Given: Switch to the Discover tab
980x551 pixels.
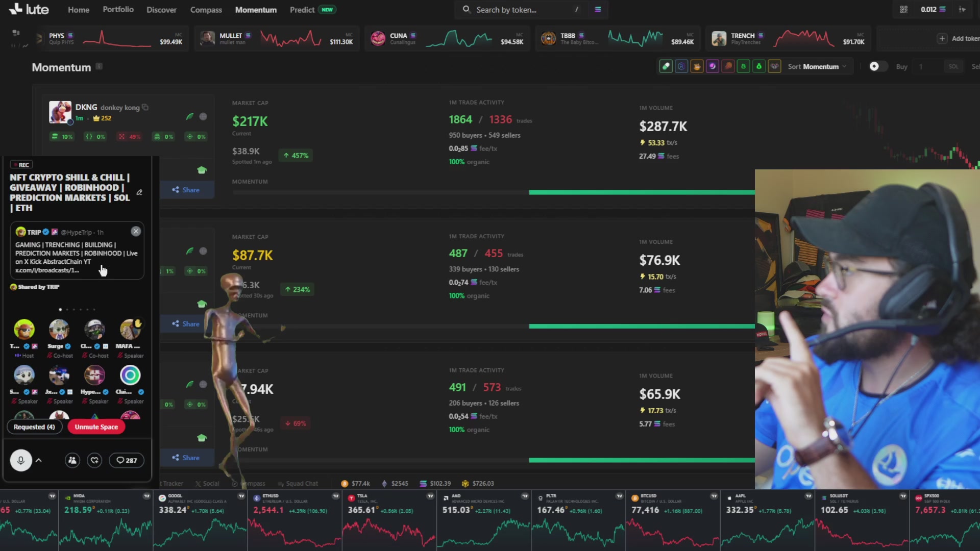Looking at the screenshot, I should [x=161, y=10].
